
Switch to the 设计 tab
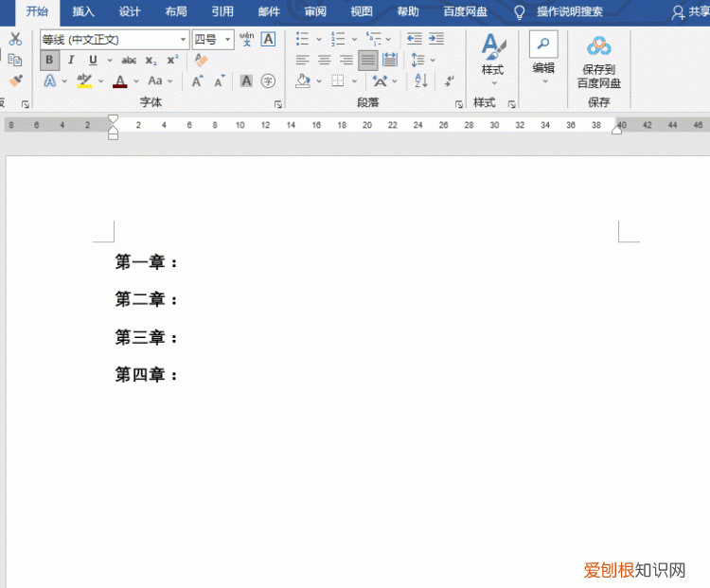click(130, 11)
